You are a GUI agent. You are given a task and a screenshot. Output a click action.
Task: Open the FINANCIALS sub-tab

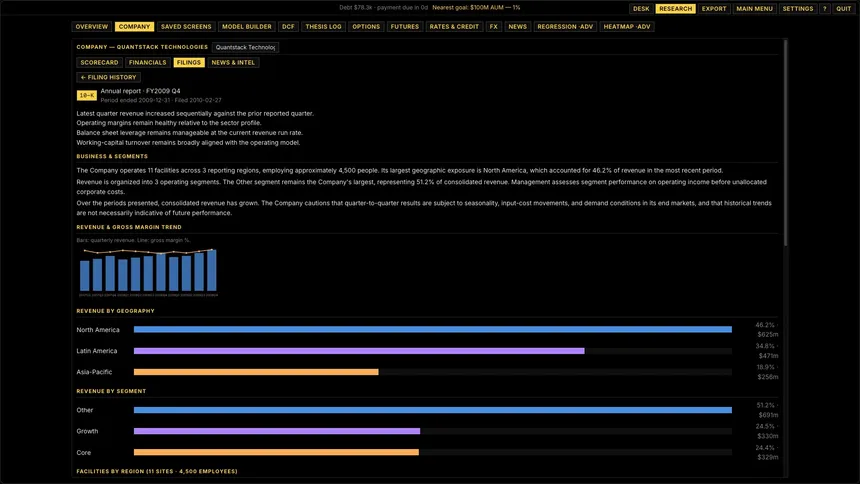coord(148,63)
